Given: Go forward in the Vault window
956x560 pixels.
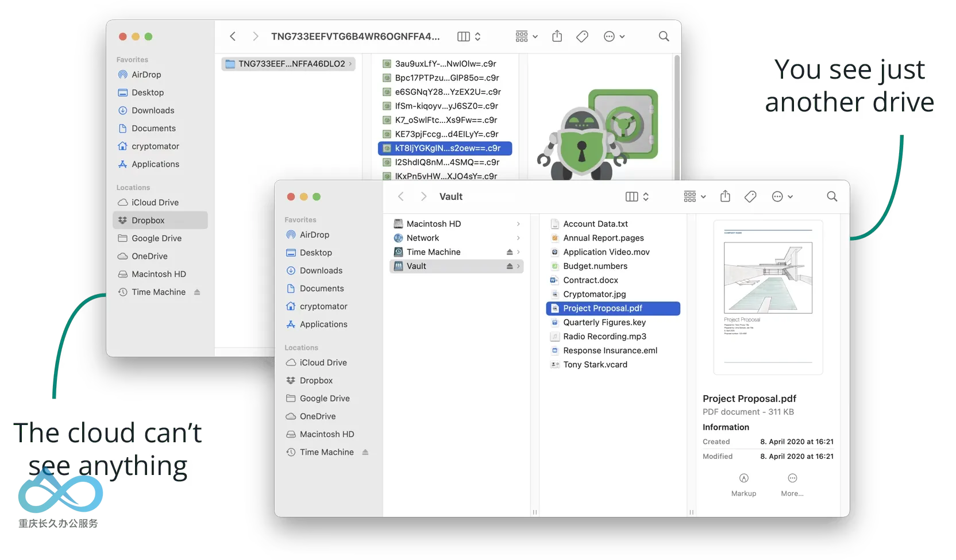Looking at the screenshot, I should [423, 196].
